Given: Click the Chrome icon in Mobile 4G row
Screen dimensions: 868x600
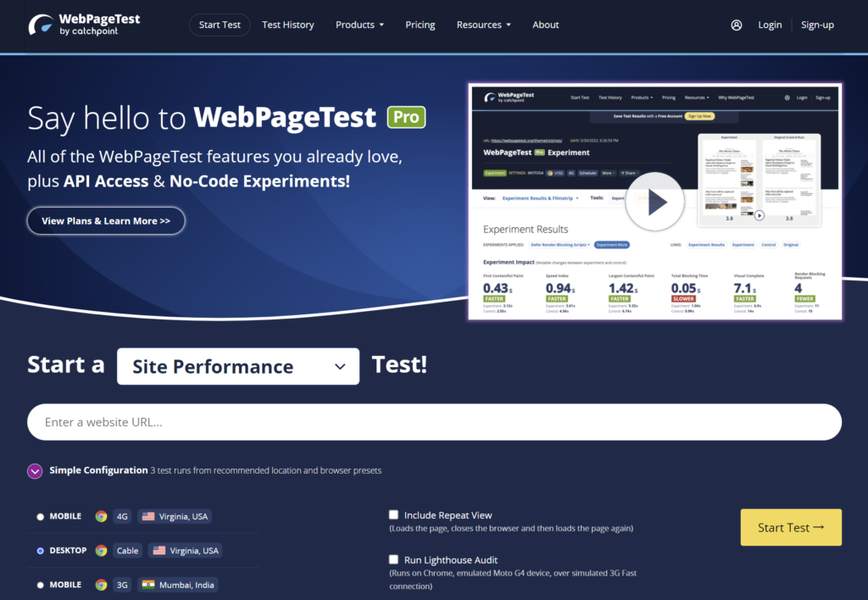Looking at the screenshot, I should [101, 516].
